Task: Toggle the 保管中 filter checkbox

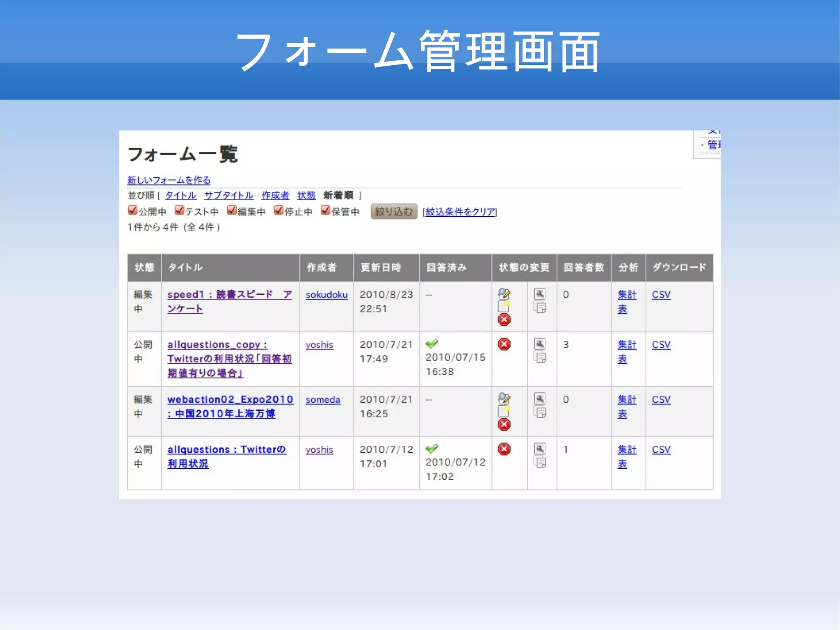Action: 325,211
